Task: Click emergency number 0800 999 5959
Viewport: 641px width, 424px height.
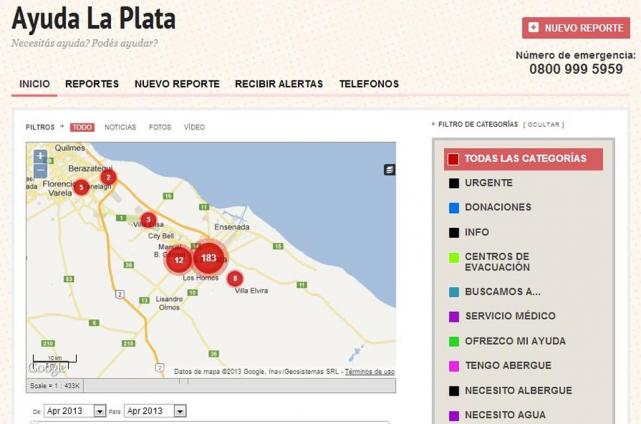Action: pos(576,69)
